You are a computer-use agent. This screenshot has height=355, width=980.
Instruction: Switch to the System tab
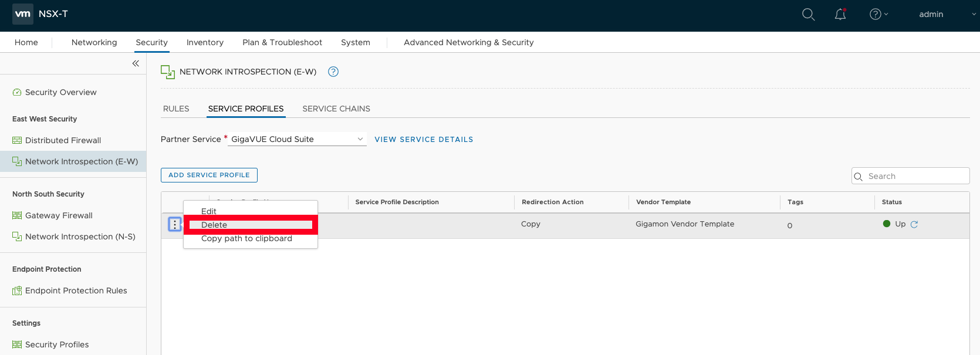point(356,42)
